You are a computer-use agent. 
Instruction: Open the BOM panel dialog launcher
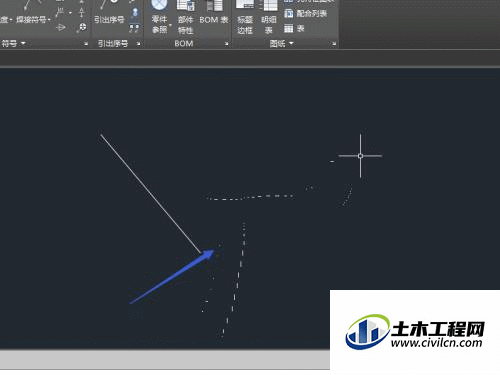click(x=227, y=44)
